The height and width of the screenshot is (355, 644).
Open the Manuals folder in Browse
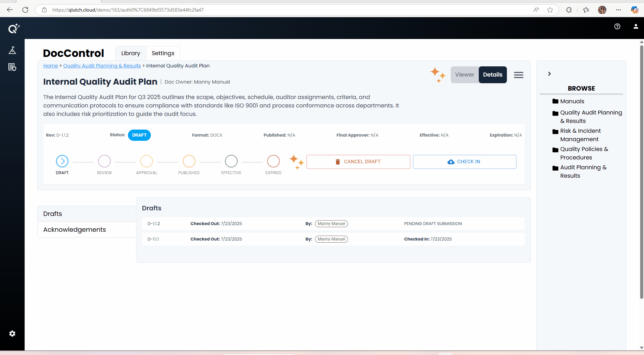point(572,101)
